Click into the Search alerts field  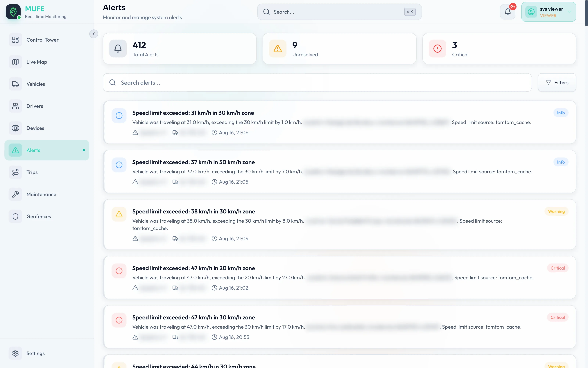(317, 82)
